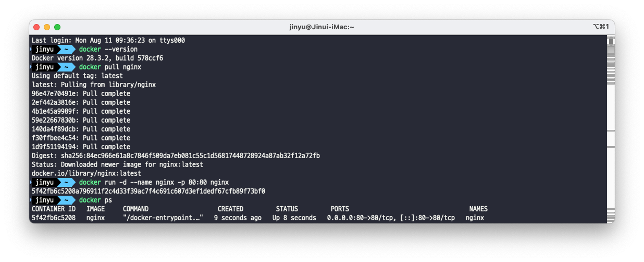Click the CREATED column header
Image resolution: width=644 pixels, height=262 pixels.
(x=230, y=209)
